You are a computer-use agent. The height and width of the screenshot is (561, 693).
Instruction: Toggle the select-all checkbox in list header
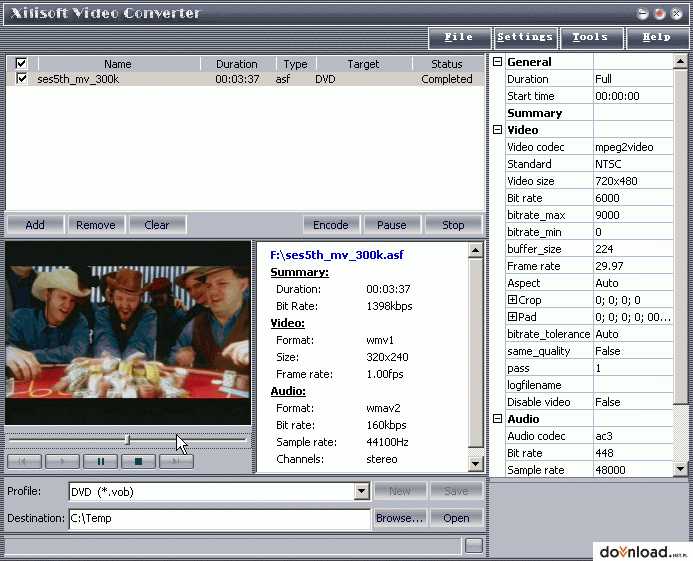(x=21, y=63)
